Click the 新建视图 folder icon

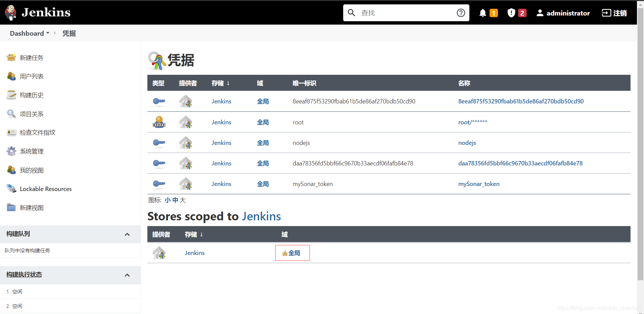(11, 208)
